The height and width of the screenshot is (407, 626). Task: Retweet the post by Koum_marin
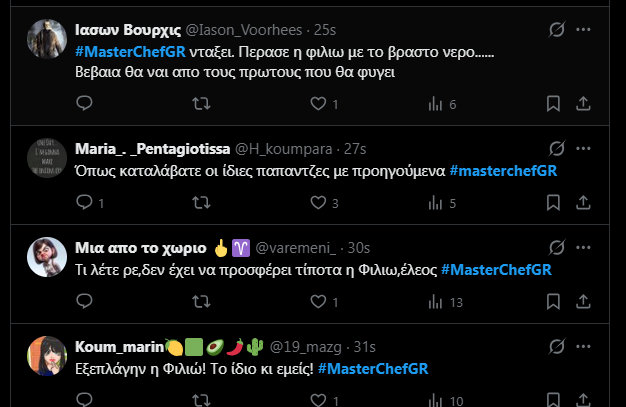pyautogui.click(x=201, y=401)
